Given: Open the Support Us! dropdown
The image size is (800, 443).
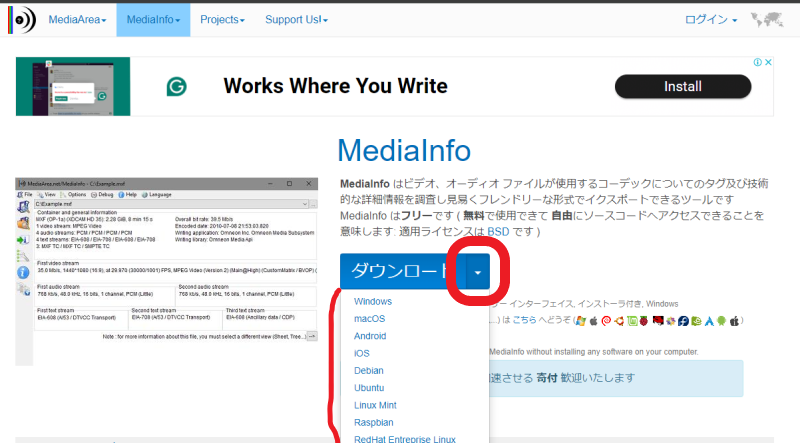Looking at the screenshot, I should 296,19.
